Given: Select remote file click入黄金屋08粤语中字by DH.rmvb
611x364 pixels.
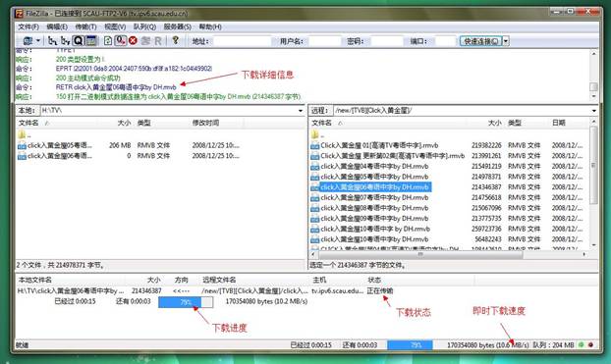Looking at the screenshot, I should click(448, 208).
